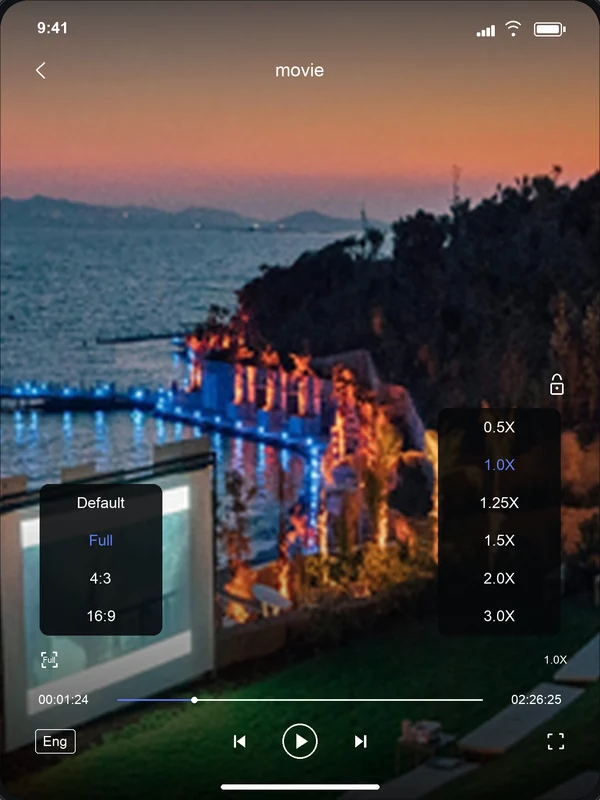This screenshot has width=600, height=800.
Task: Tap the back arrow icon
Action: click(x=41, y=70)
